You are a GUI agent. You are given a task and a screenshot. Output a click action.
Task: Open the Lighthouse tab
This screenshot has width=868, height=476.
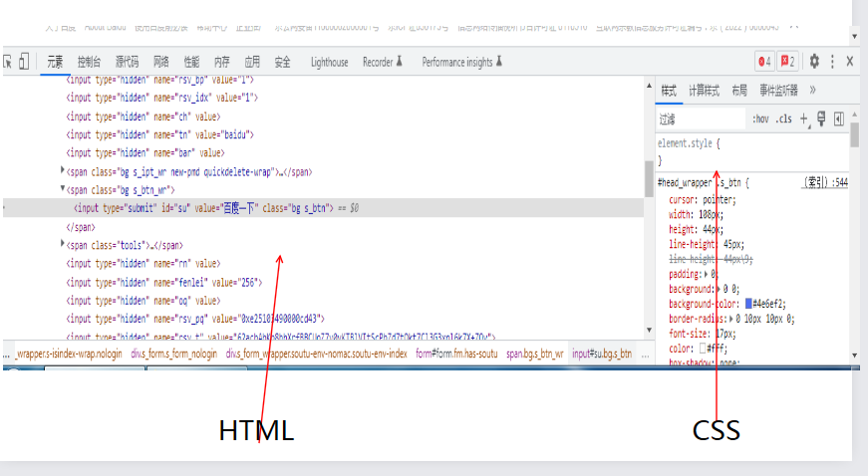pyautogui.click(x=330, y=62)
